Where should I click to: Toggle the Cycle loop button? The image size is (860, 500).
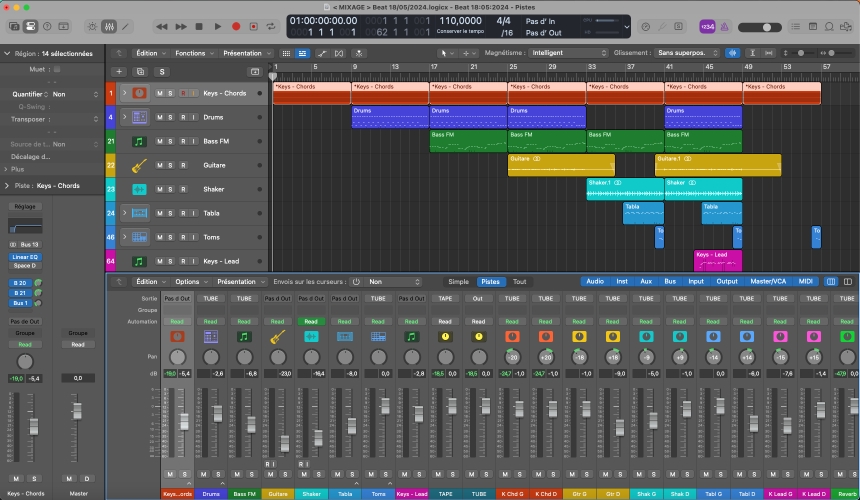pyautogui.click(x=271, y=26)
